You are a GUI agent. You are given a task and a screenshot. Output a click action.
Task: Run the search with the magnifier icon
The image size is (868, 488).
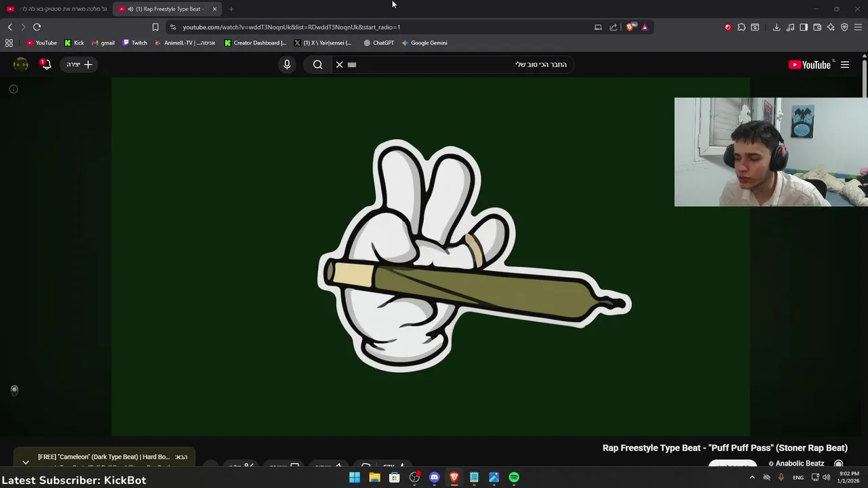coord(317,64)
